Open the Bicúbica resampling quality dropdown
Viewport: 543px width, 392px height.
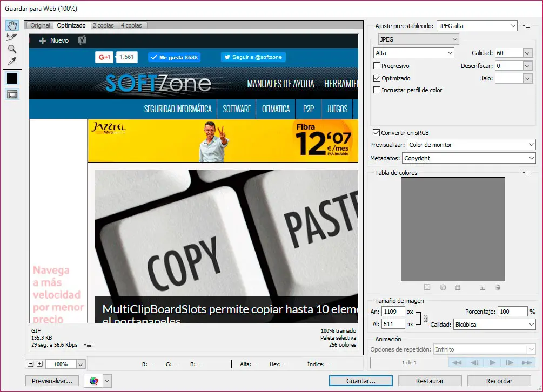(x=494, y=324)
